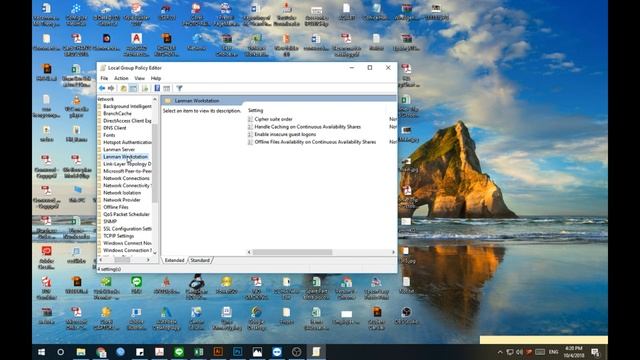This screenshot has width=640, height=360.
Task: Open the File menu
Action: (104, 78)
